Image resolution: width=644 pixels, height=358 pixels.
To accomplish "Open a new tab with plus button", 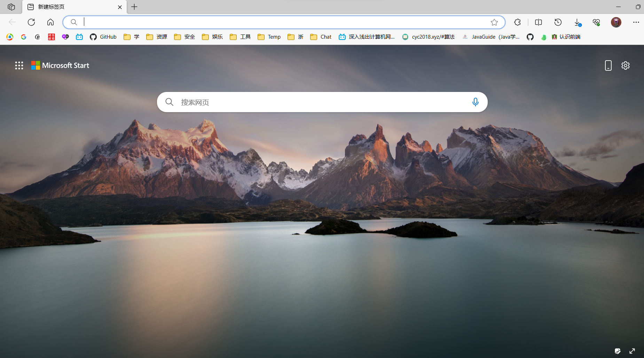I will point(134,7).
